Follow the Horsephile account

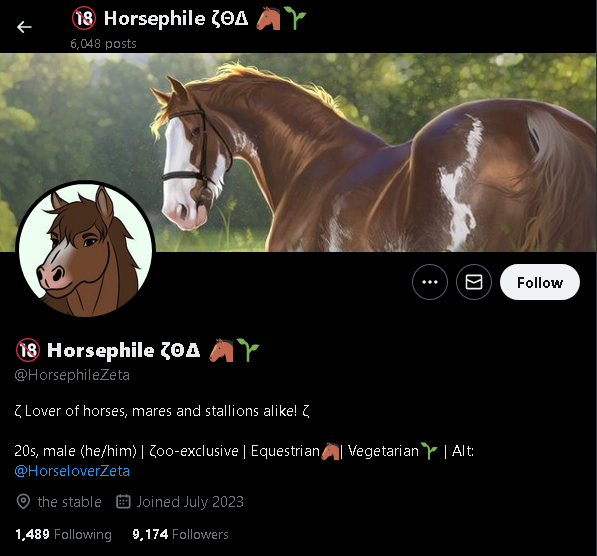pyautogui.click(x=540, y=282)
